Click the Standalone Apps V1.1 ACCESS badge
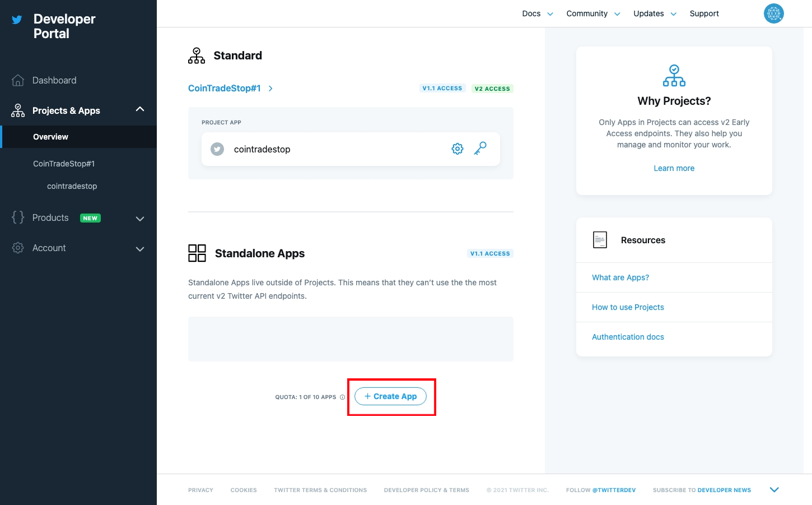 [x=490, y=253]
